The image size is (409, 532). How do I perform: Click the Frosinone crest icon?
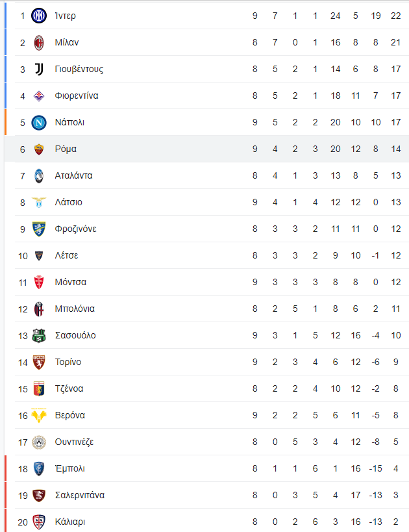(x=39, y=229)
